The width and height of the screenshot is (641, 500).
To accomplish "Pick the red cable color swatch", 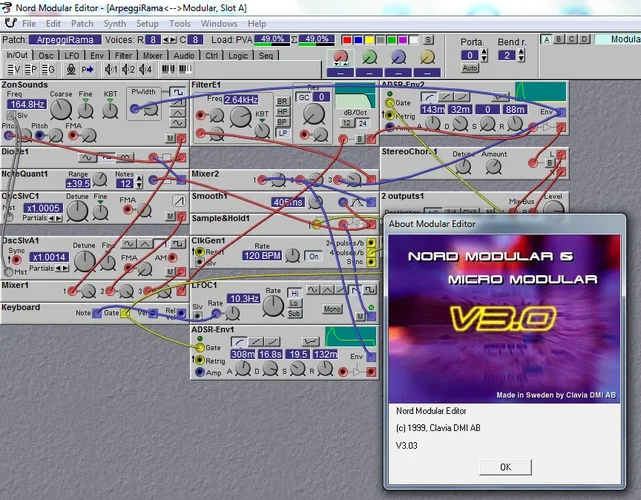I will tap(347, 40).
